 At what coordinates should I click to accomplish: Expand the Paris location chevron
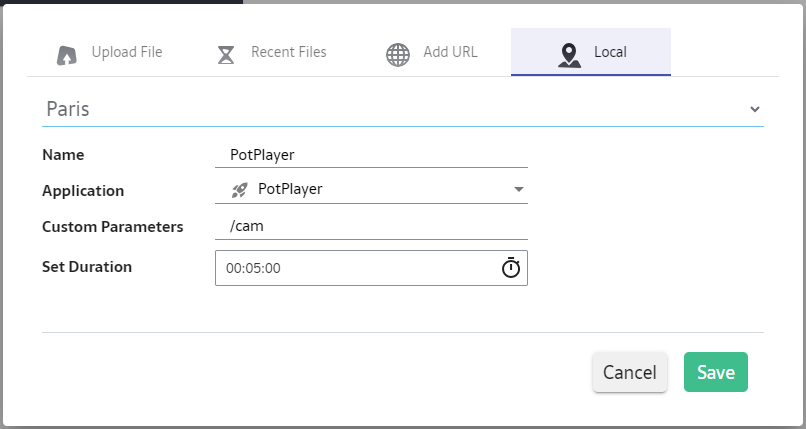click(754, 109)
